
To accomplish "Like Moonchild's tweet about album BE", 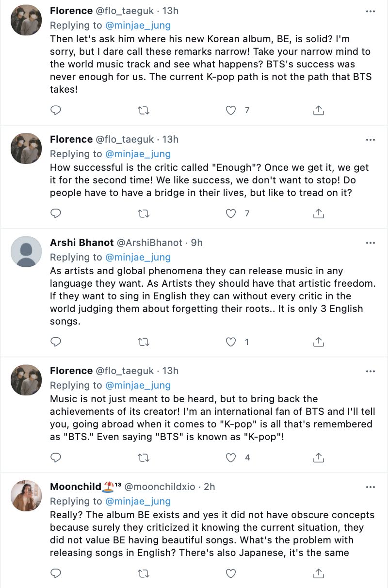I will click(x=231, y=573).
